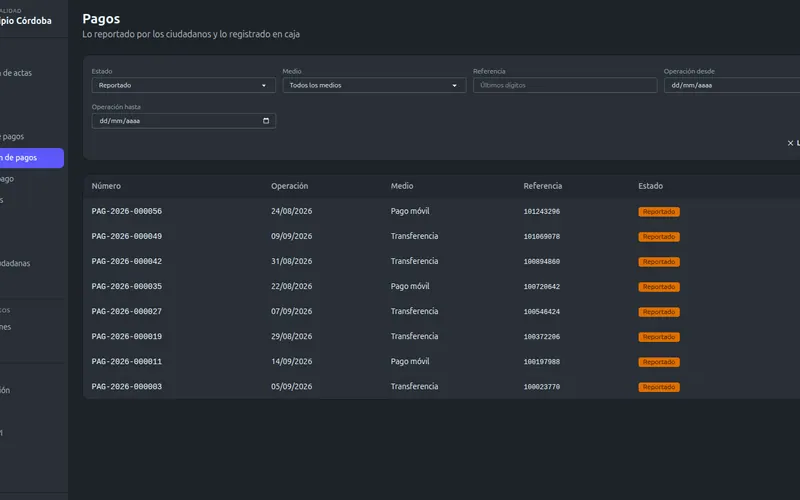
Task: Click the Municipio Córdoba sidebar title
Action: (x=26, y=21)
